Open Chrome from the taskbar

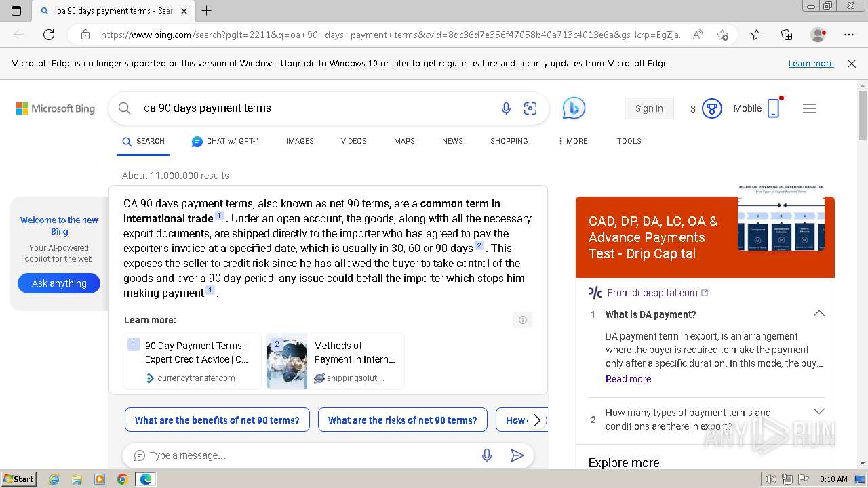point(122,479)
